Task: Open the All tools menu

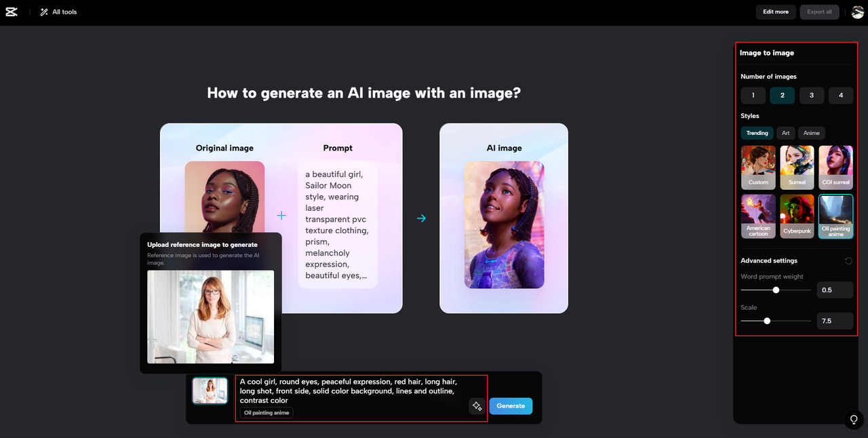Action: click(x=58, y=12)
